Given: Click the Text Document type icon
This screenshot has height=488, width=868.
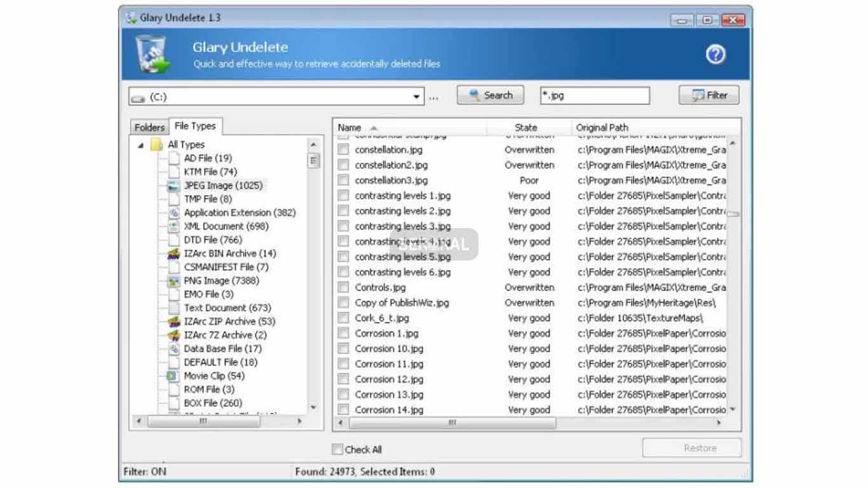Looking at the screenshot, I should 173,308.
